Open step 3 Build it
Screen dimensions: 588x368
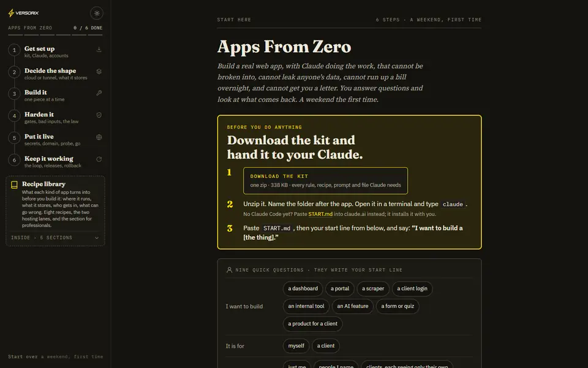click(55, 96)
